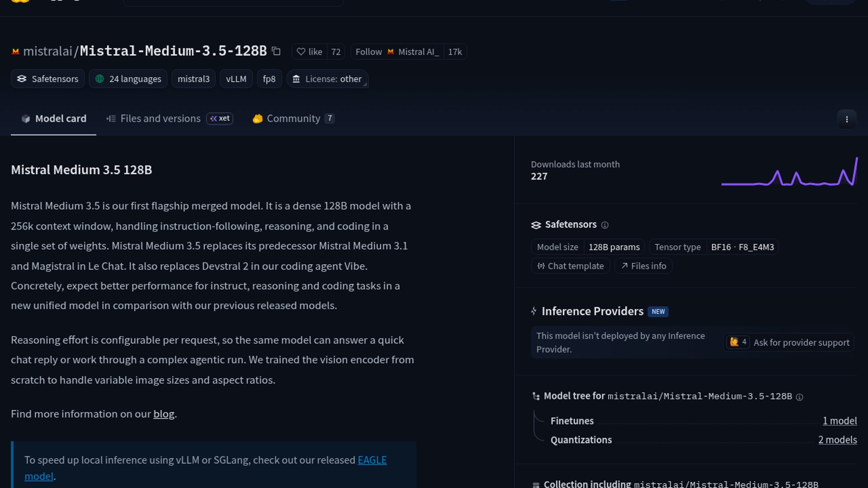Open the blog hyperlink
Image resolution: width=868 pixels, height=488 pixels.
pyautogui.click(x=164, y=414)
